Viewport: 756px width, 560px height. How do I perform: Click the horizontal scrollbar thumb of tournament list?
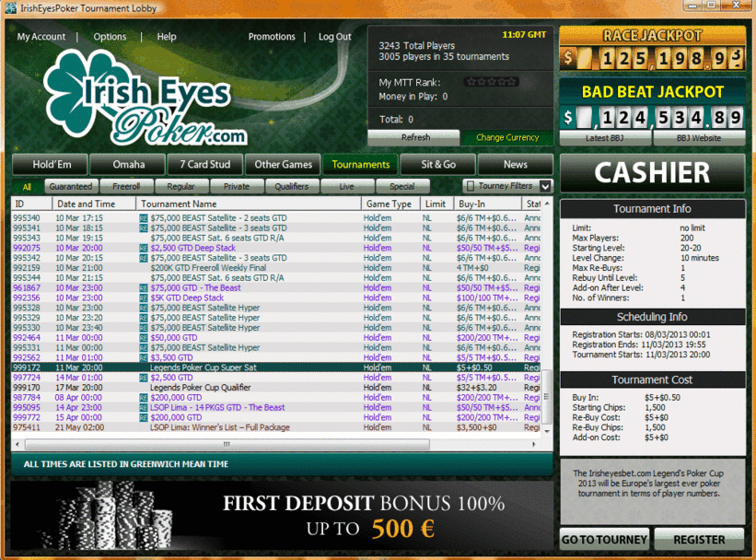(227, 444)
